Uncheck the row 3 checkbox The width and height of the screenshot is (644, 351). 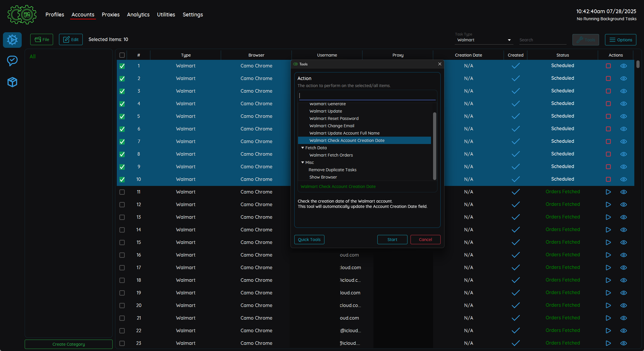click(122, 91)
